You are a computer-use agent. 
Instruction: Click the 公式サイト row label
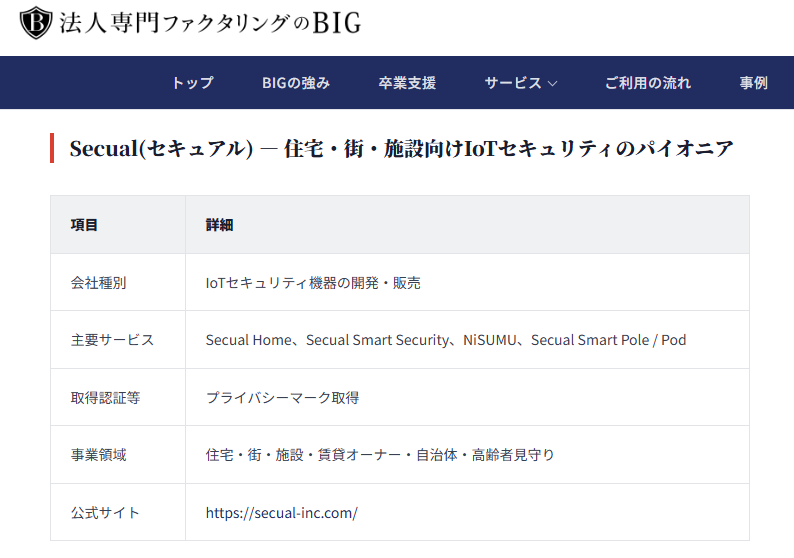105,512
